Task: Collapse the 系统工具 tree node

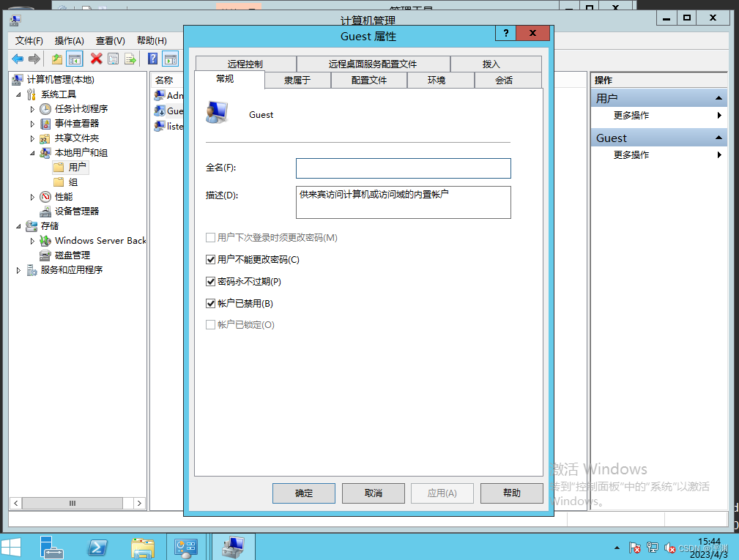Action: click(18, 94)
